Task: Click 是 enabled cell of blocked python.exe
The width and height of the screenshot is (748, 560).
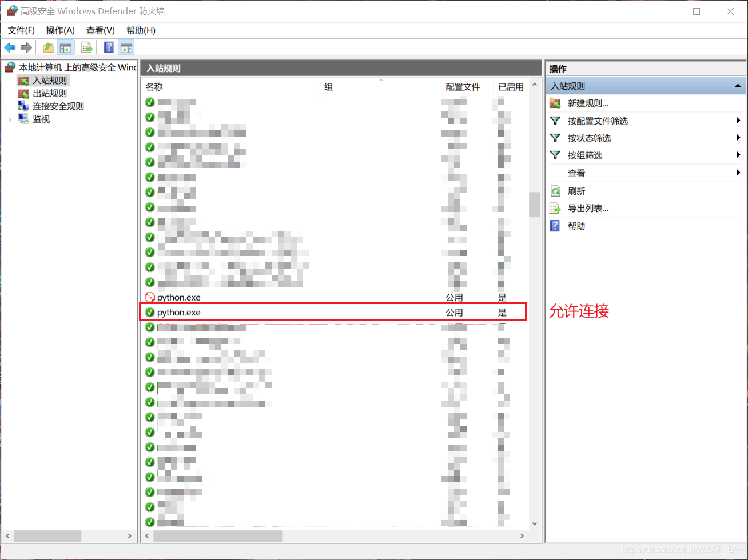Action: point(502,297)
